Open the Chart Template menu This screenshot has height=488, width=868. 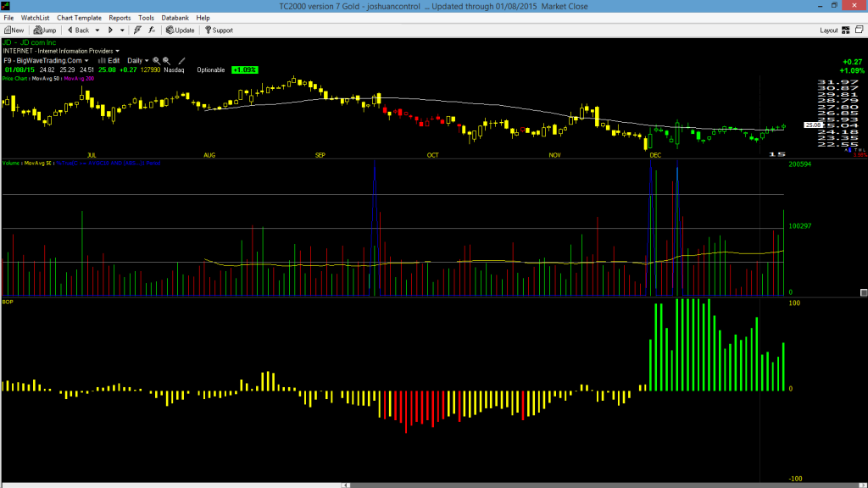(x=79, y=18)
